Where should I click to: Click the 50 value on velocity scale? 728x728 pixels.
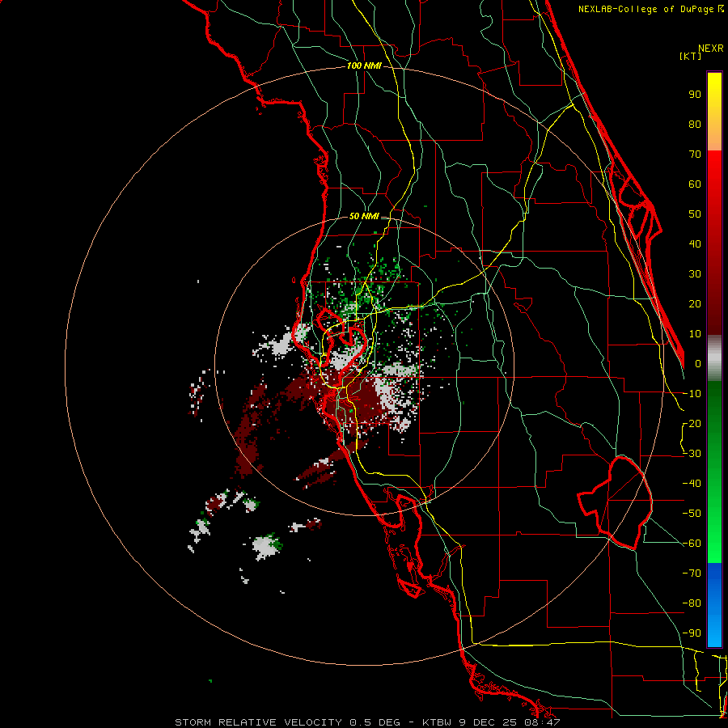click(695, 214)
